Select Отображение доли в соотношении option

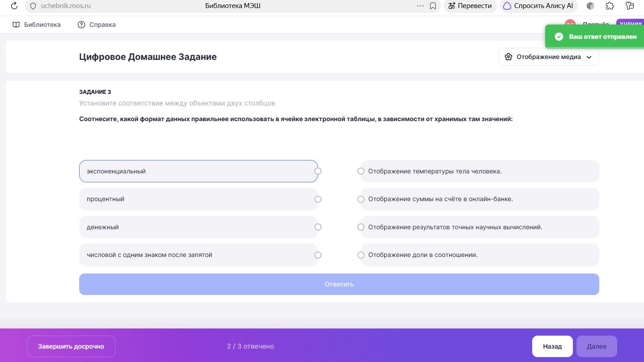tap(480, 255)
